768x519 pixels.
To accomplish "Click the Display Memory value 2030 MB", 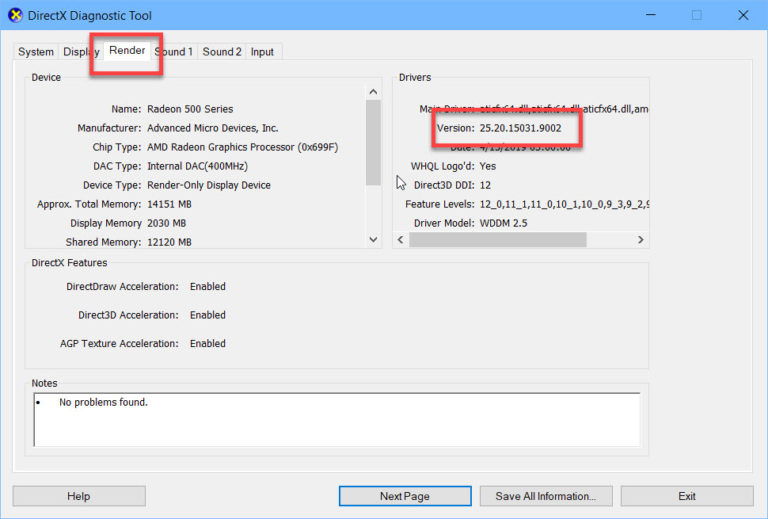I will point(167,223).
